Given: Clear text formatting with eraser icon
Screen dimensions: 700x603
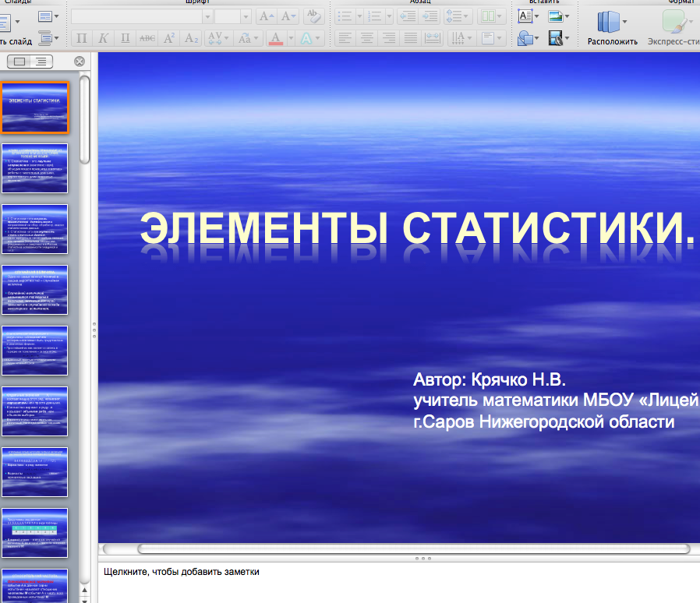Looking at the screenshot, I should (x=314, y=16).
